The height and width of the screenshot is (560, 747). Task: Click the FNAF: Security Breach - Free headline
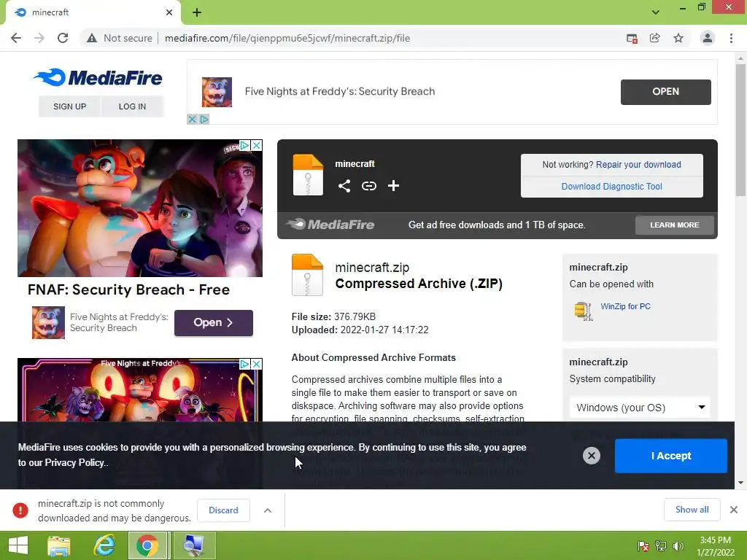[128, 289]
